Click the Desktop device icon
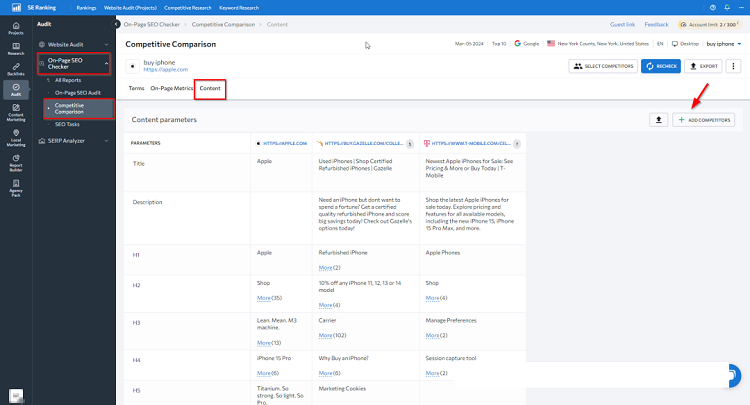 (674, 44)
